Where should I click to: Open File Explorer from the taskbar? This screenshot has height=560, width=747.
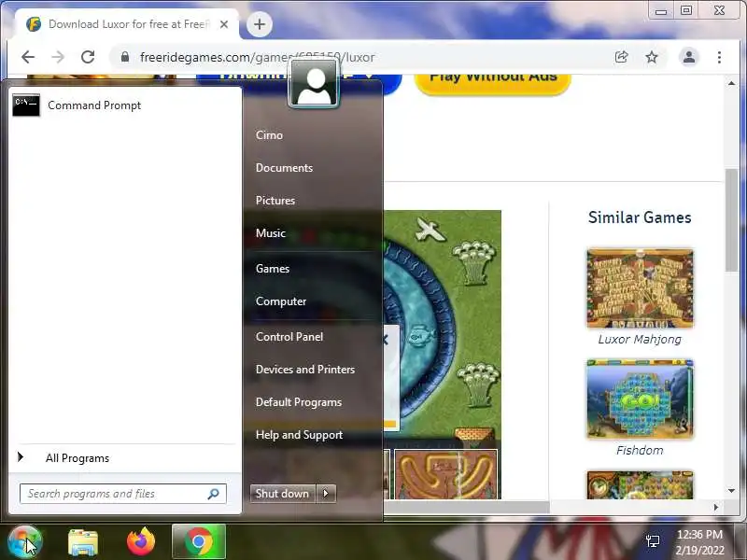click(x=83, y=542)
